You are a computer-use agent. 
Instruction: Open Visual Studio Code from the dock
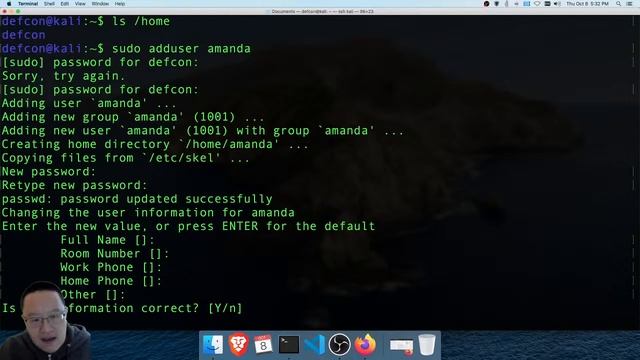pos(315,345)
